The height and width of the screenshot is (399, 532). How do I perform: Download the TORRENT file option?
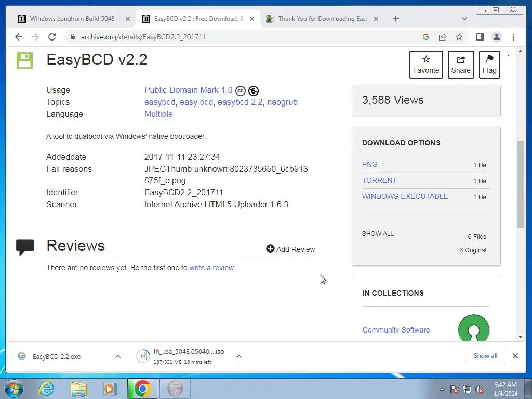click(x=379, y=180)
